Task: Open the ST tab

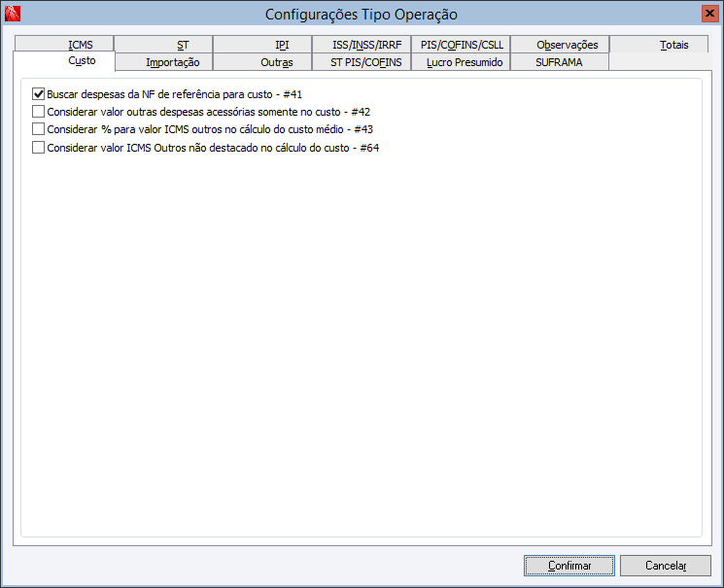Action: point(163,45)
